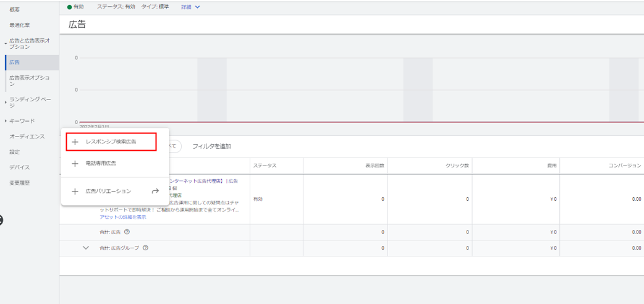Viewport: 644px width, 304px height.
Task: Open 広告表示オプション in the sidebar
Action: (x=30, y=80)
